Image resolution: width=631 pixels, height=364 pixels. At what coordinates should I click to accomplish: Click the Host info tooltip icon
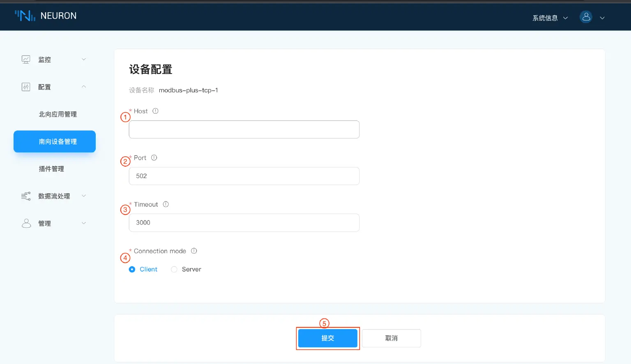click(x=155, y=111)
